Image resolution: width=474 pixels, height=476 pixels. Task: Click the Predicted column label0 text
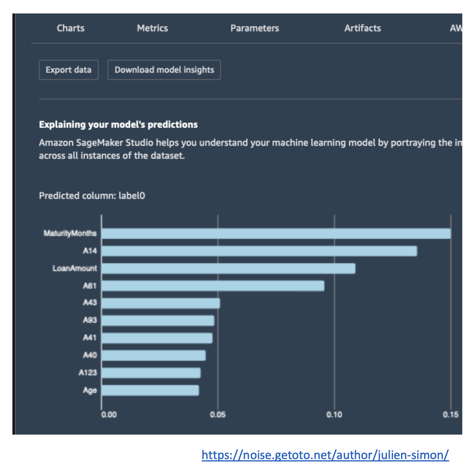pos(92,196)
